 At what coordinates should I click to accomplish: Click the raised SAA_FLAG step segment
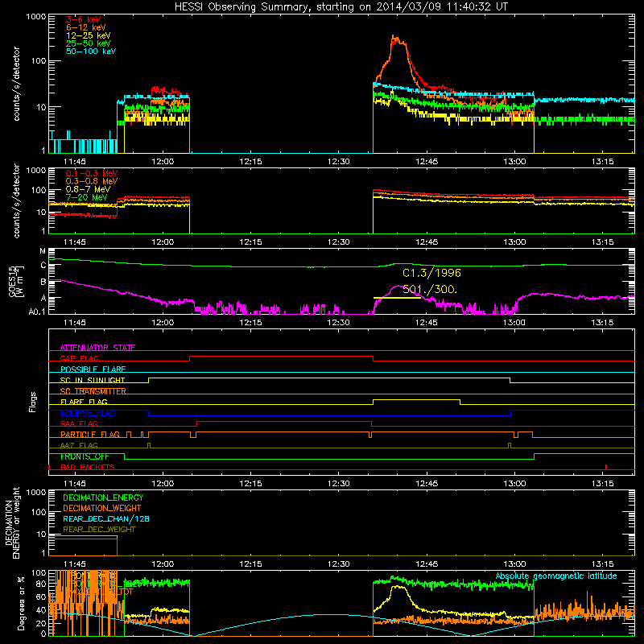click(284, 421)
